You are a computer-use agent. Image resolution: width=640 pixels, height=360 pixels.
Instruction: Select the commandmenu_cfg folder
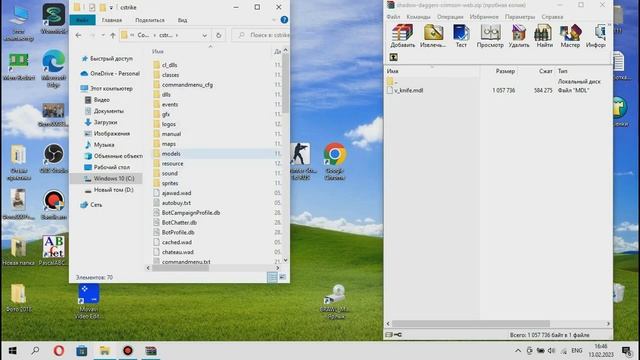click(x=187, y=84)
